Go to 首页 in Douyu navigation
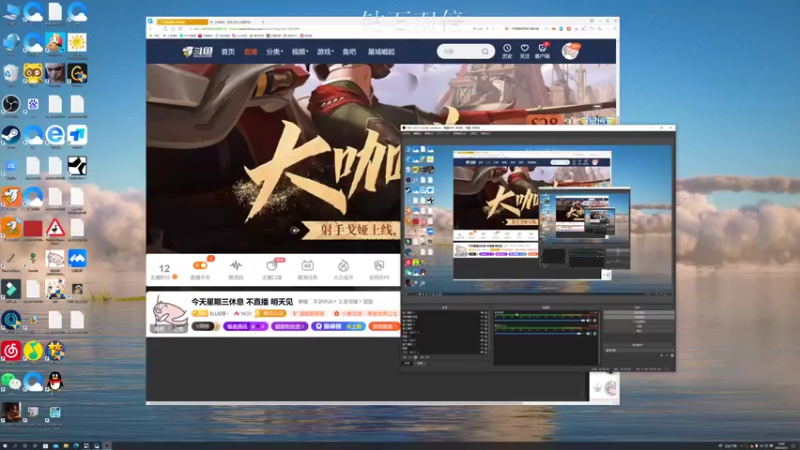 pos(228,52)
